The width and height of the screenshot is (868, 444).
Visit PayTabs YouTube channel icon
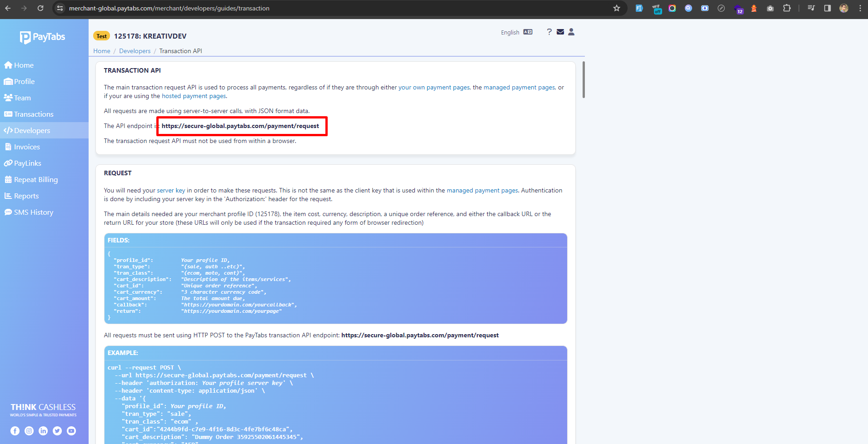click(71, 431)
